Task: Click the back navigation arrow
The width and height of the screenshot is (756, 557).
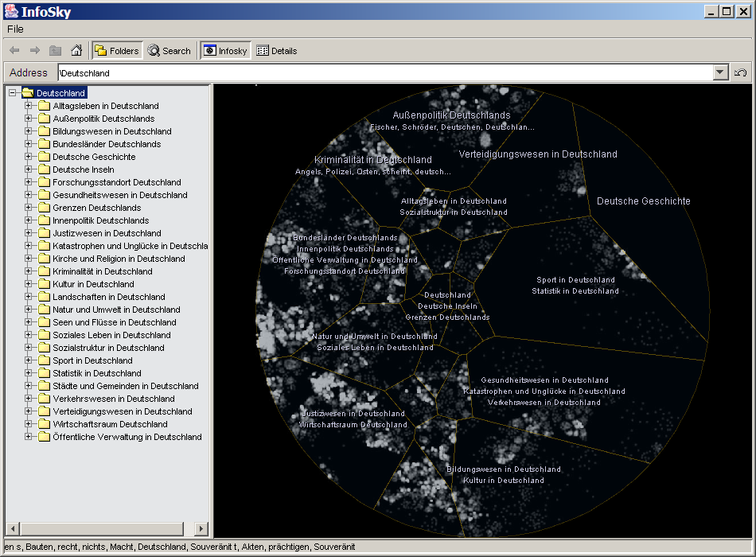Action: click(14, 50)
